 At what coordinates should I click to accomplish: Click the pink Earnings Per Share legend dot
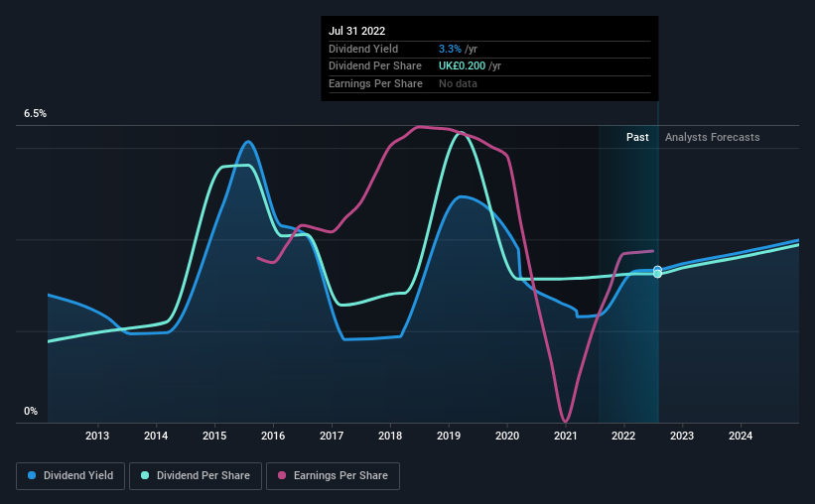(282, 475)
